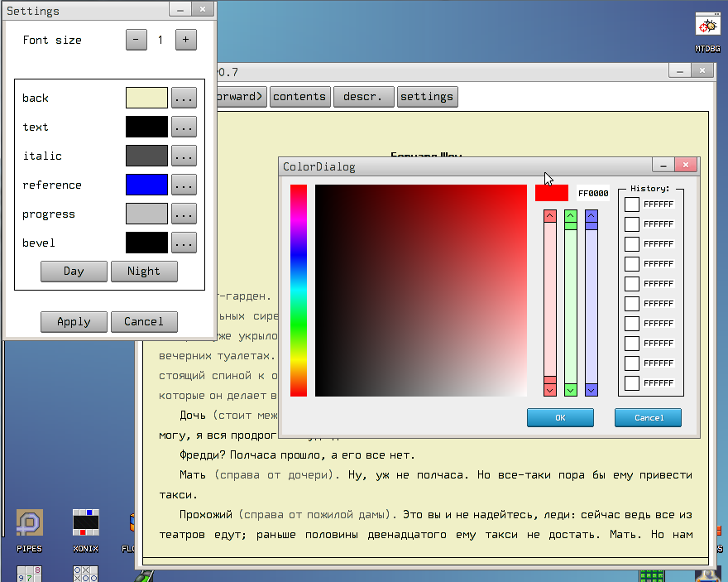Pick a hue on the rainbow spectrum bar
Image resolution: width=728 pixels, height=582 pixels.
pyautogui.click(x=299, y=290)
